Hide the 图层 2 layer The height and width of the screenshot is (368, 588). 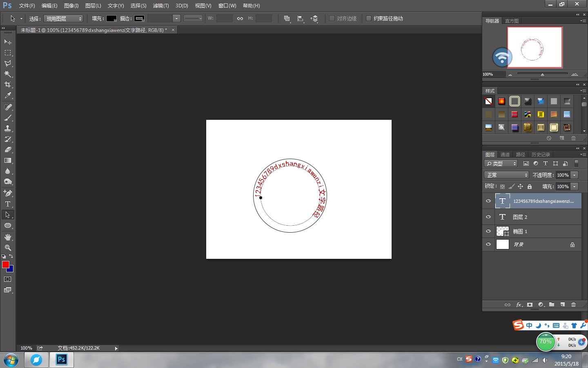488,217
